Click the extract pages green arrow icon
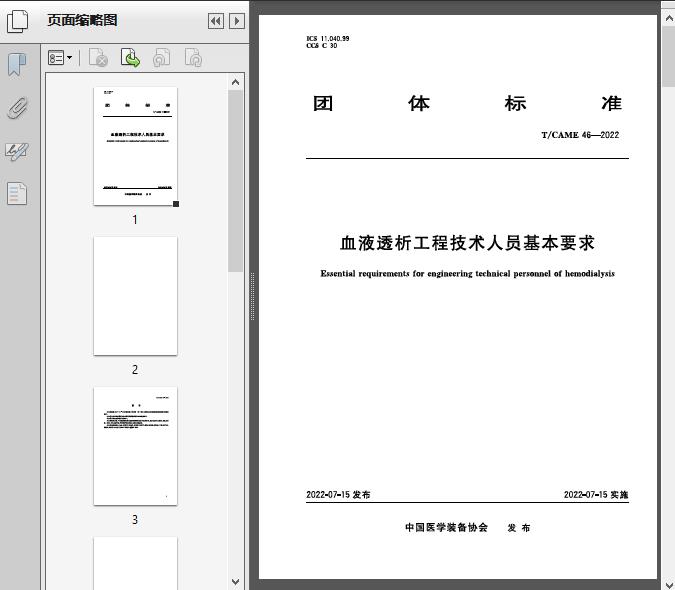Image resolution: width=675 pixels, height=590 pixels. click(130, 58)
